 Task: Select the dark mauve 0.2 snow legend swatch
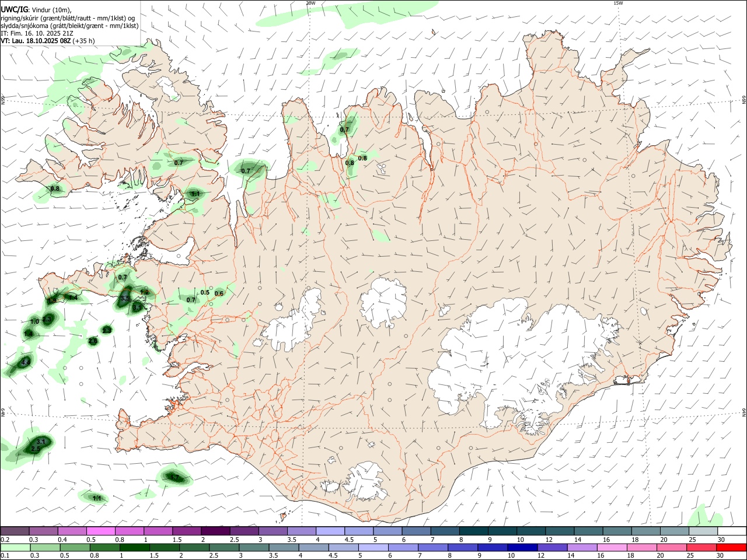(x=15, y=531)
